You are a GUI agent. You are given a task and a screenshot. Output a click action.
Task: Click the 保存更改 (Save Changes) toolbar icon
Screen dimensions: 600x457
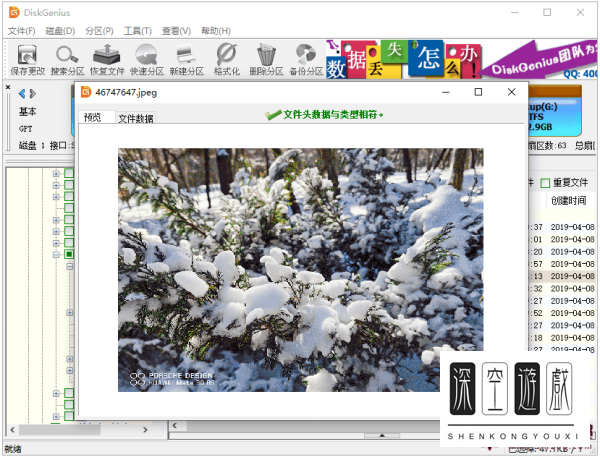point(27,58)
